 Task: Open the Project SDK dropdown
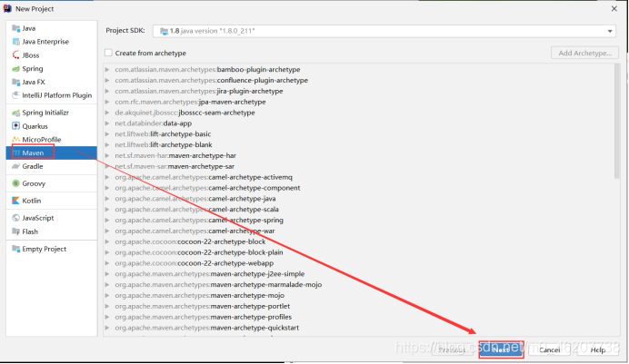coord(384,31)
